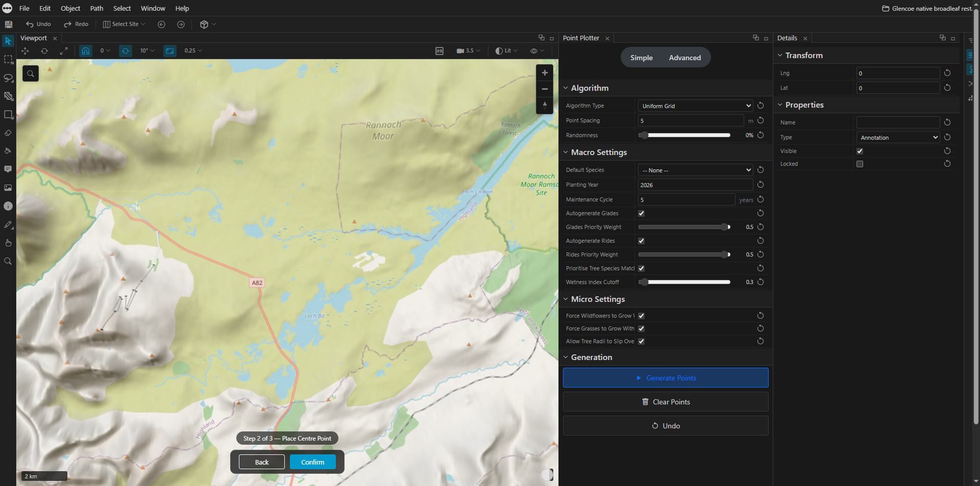Image resolution: width=980 pixels, height=486 pixels.
Task: Select the Hand pan tool
Action: click(8, 243)
